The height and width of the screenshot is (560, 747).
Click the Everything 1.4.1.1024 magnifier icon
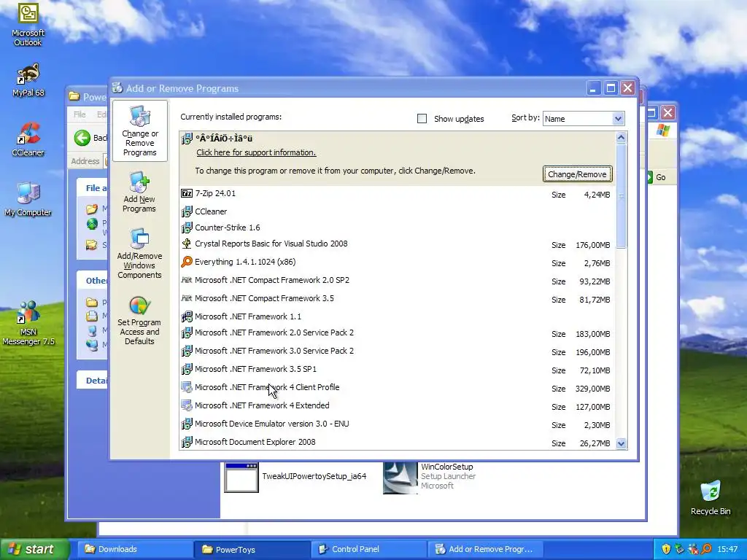[187, 262]
